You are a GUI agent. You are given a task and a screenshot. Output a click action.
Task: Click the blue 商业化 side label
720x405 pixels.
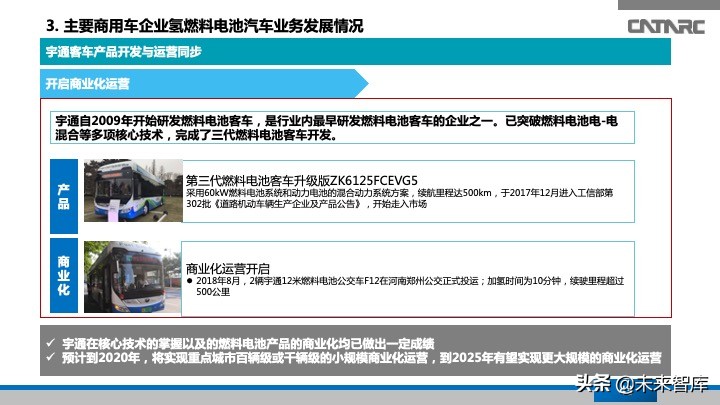pyautogui.click(x=64, y=276)
